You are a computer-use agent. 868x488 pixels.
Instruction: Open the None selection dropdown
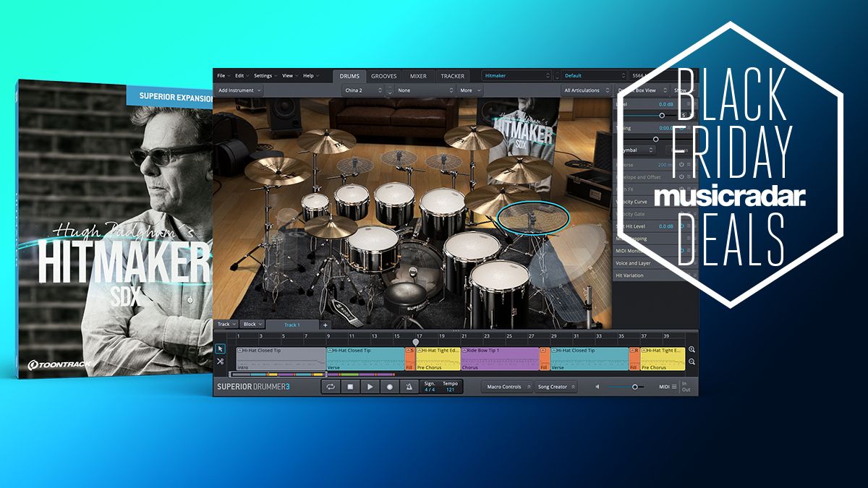click(424, 90)
